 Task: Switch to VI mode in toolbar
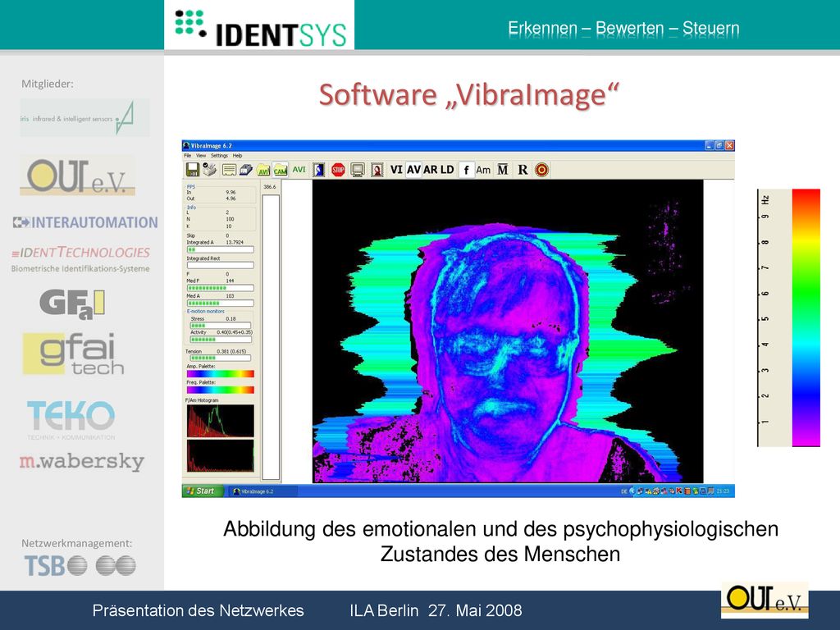click(x=396, y=170)
